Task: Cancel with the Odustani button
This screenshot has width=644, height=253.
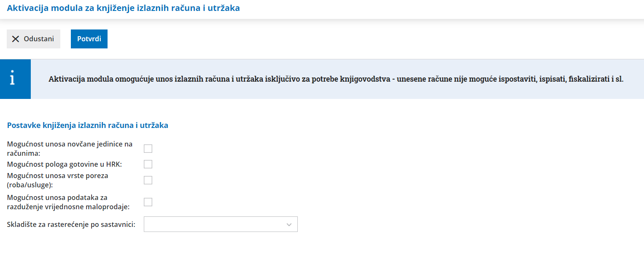Action: coord(33,39)
